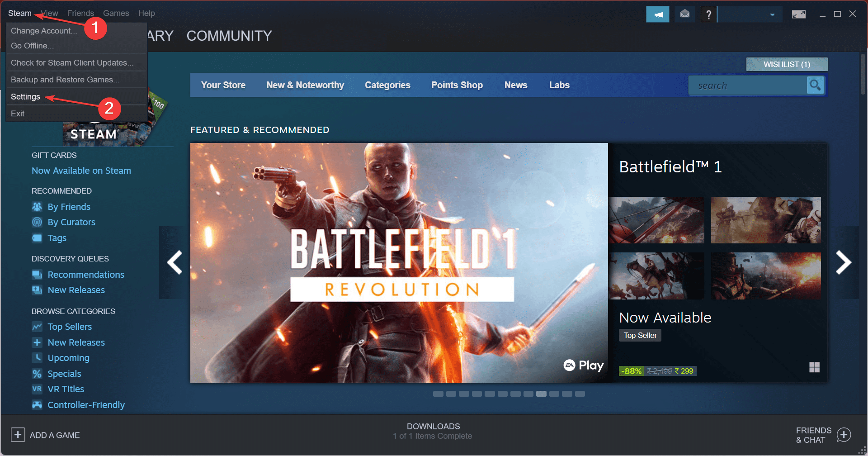Open the Help menu
868x456 pixels.
pyautogui.click(x=146, y=13)
